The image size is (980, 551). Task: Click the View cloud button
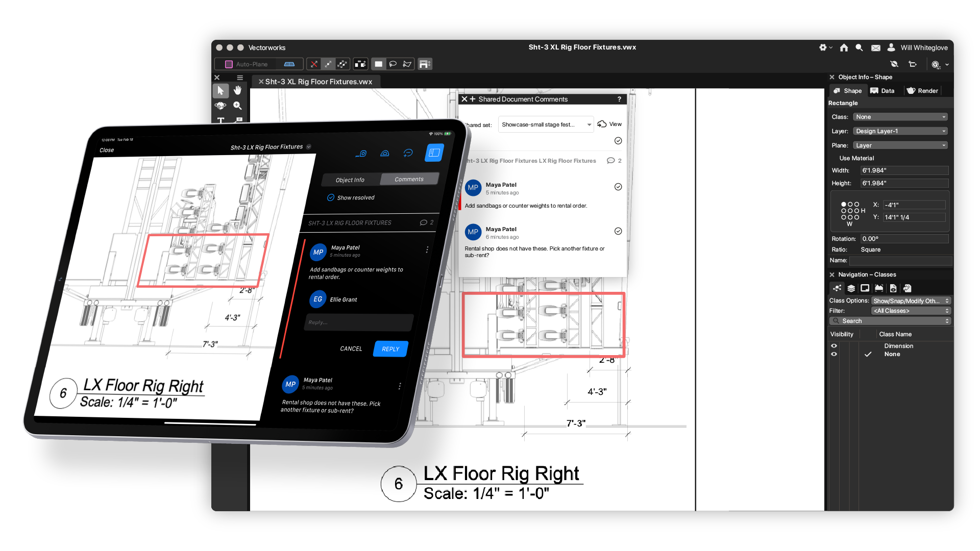pyautogui.click(x=610, y=124)
